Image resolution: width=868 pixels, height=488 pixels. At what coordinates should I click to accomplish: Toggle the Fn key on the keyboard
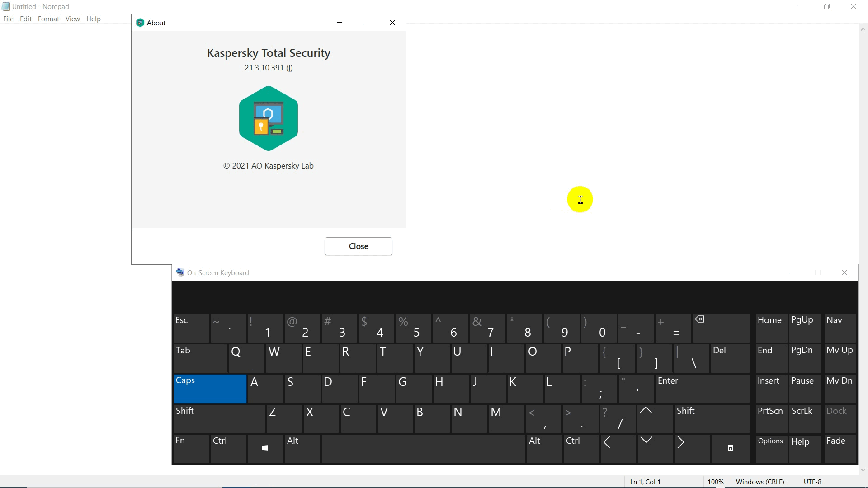pos(191,448)
